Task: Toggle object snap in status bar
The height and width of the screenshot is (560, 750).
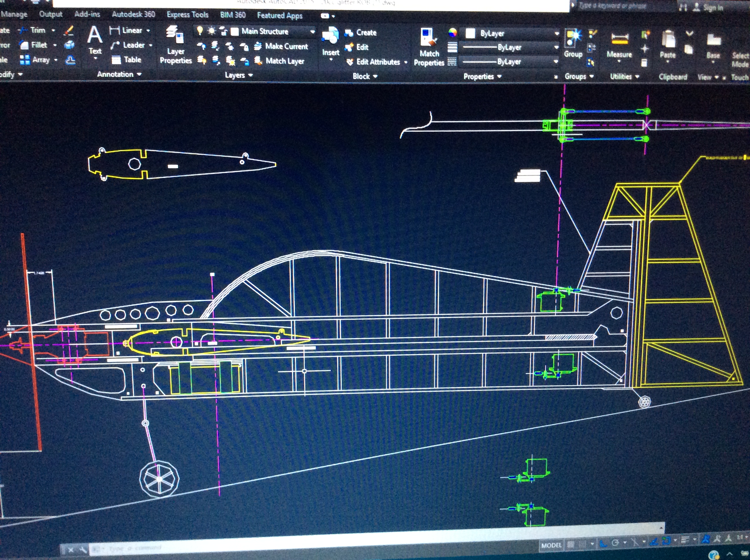Action: click(666, 541)
